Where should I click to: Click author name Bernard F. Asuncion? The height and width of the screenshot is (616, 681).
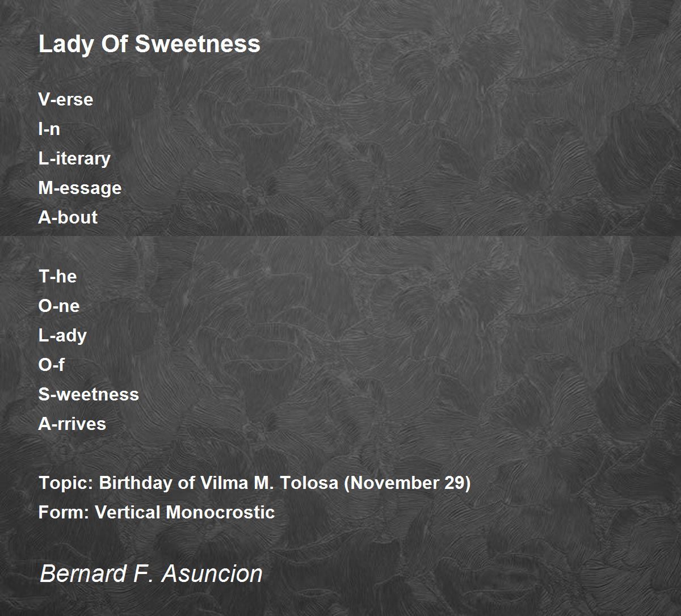point(151,573)
